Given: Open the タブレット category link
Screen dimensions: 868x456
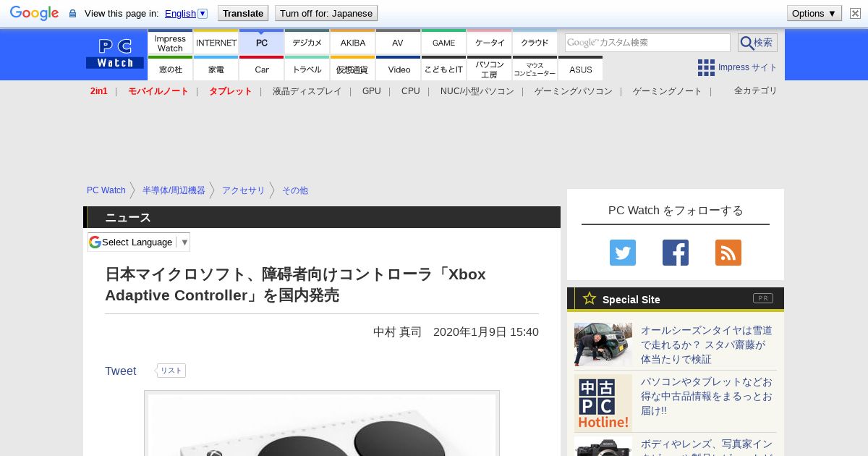Looking at the screenshot, I should (x=231, y=91).
